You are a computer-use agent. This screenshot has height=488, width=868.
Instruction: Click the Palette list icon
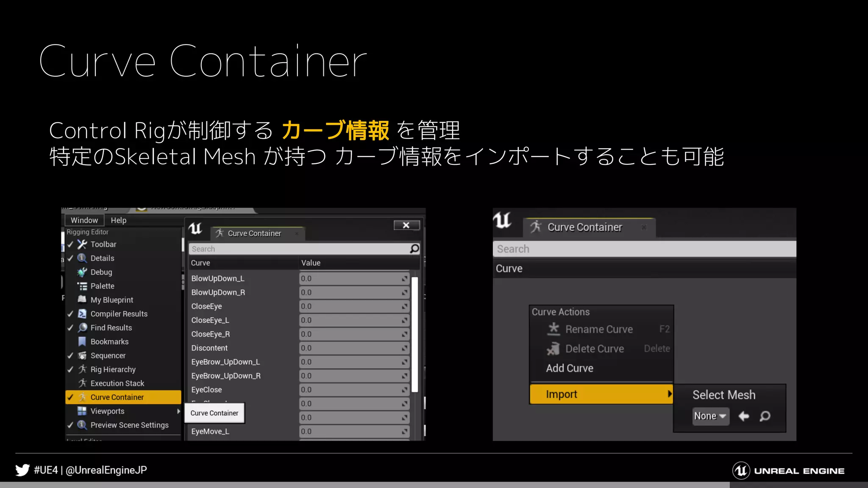click(82, 286)
